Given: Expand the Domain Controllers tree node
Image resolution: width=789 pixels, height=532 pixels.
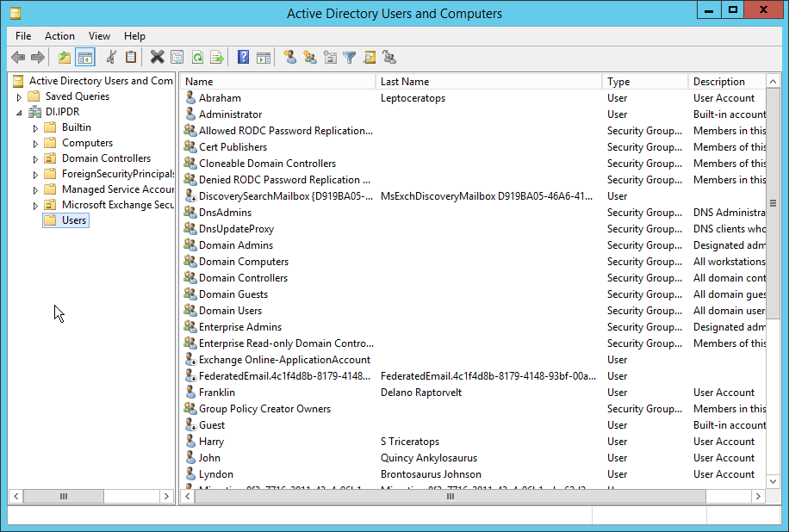Looking at the screenshot, I should tap(35, 159).
